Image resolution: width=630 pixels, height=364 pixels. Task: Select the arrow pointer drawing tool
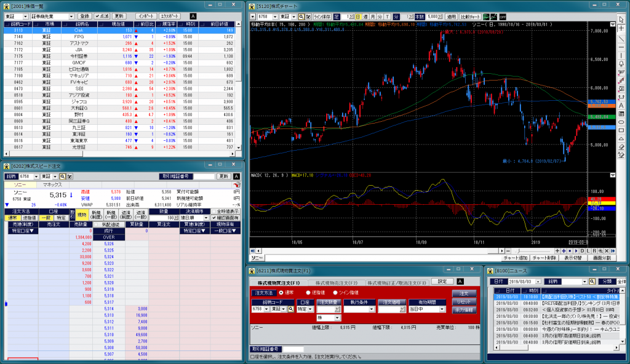coord(621,20)
